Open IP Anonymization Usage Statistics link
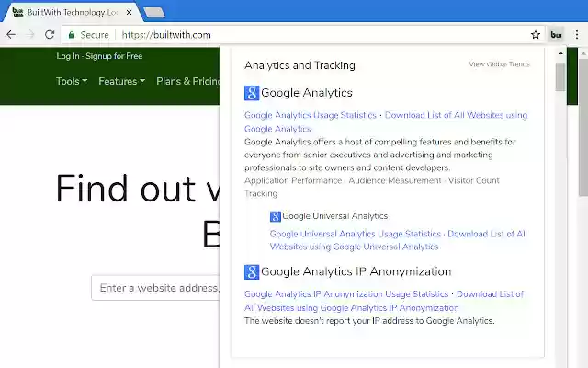 pyautogui.click(x=346, y=294)
